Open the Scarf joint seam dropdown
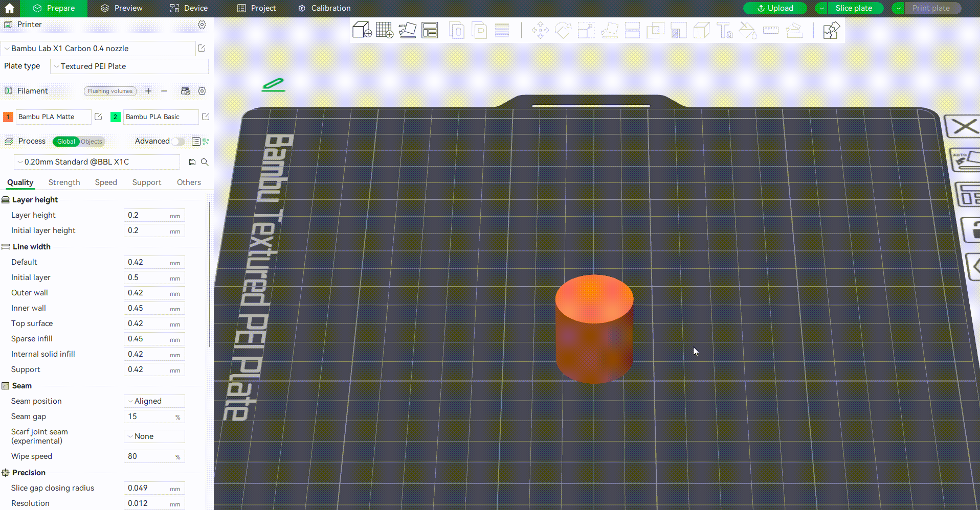980x510 pixels. [x=154, y=436]
